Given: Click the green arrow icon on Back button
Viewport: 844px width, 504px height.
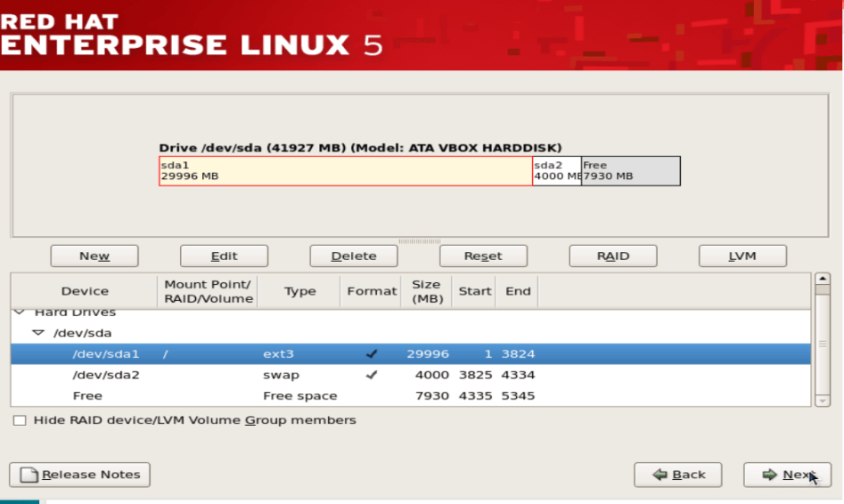Looking at the screenshot, I should click(660, 475).
